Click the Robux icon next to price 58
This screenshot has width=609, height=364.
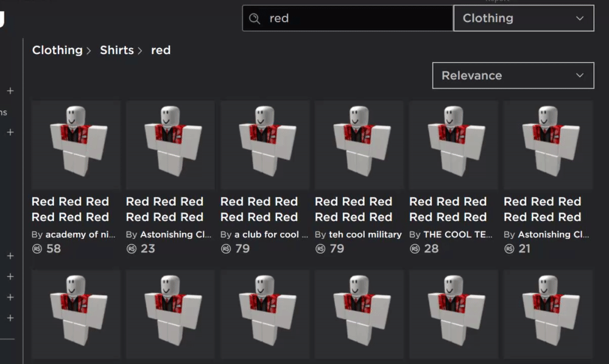[37, 249]
